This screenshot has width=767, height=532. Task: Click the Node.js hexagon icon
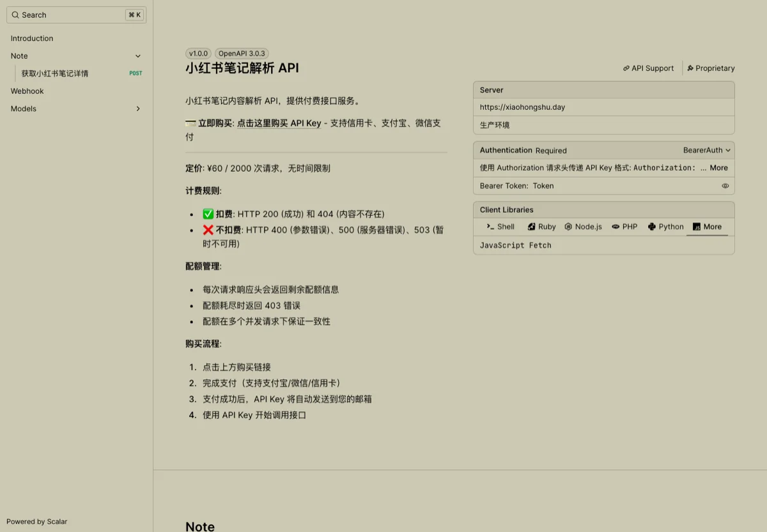click(x=568, y=227)
